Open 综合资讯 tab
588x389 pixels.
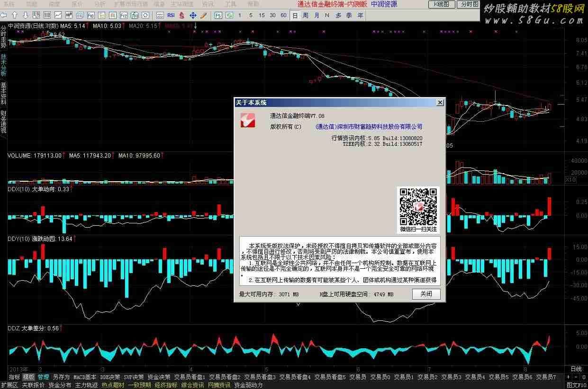pyautogui.click(x=192, y=385)
